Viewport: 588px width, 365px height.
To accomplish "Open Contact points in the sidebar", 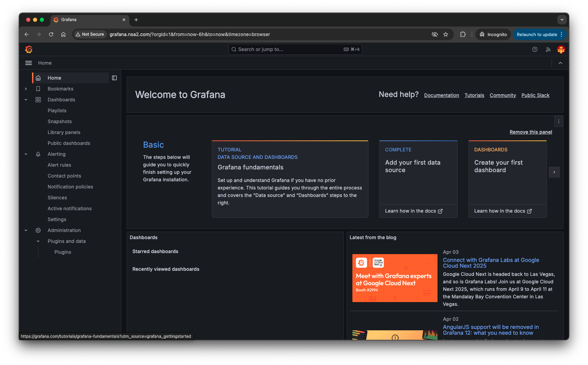I will click(x=64, y=176).
